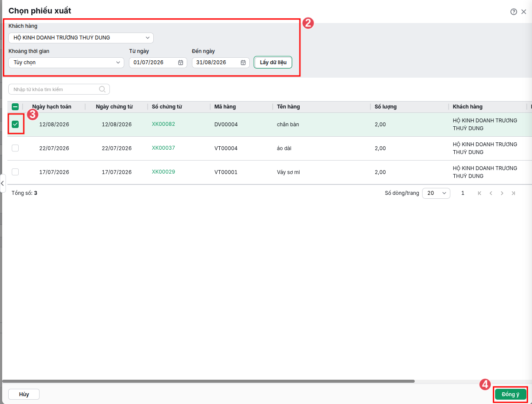Expand the collapsed left side panel

pos(2,183)
